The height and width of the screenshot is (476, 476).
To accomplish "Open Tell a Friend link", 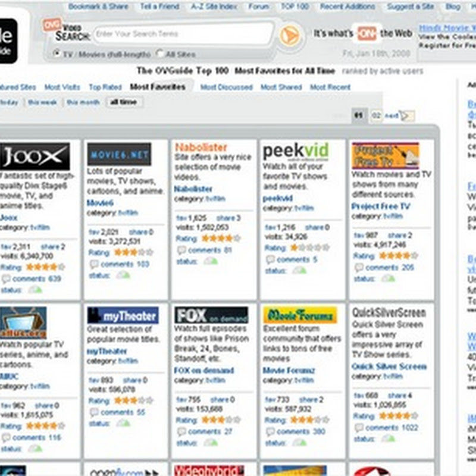I will 159,7.
